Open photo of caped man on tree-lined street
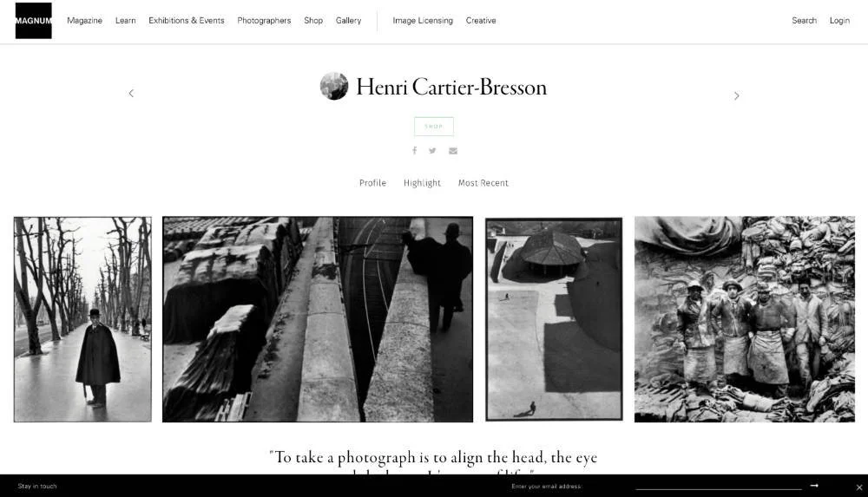The image size is (868, 497). (x=82, y=319)
